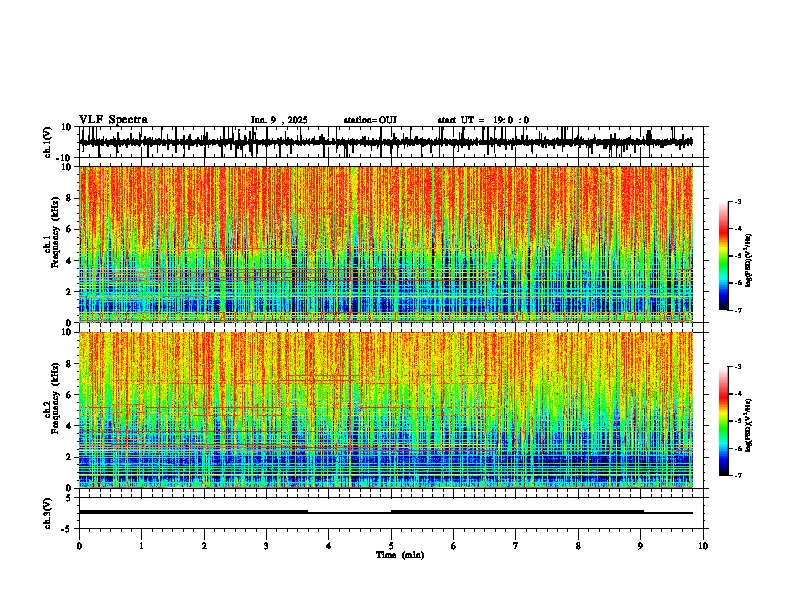Click the ch.2 colorbar 'log(PSD)' label

click(x=748, y=426)
